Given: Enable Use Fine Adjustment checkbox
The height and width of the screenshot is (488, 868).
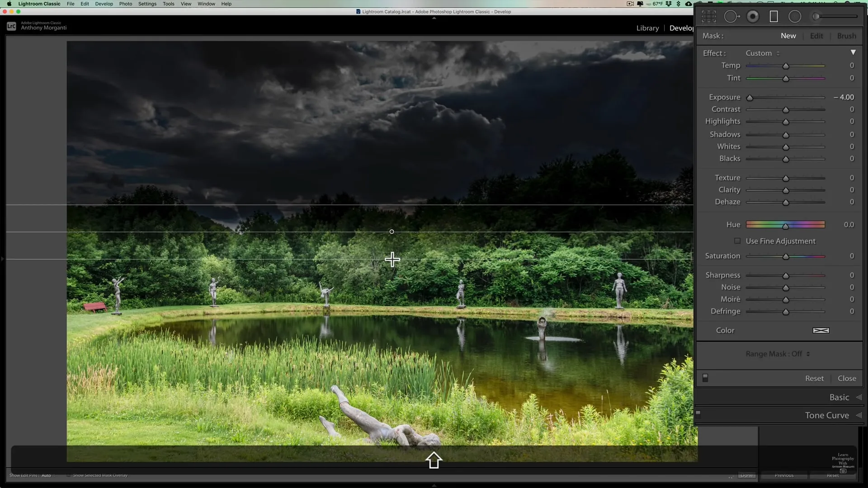Looking at the screenshot, I should click(737, 241).
